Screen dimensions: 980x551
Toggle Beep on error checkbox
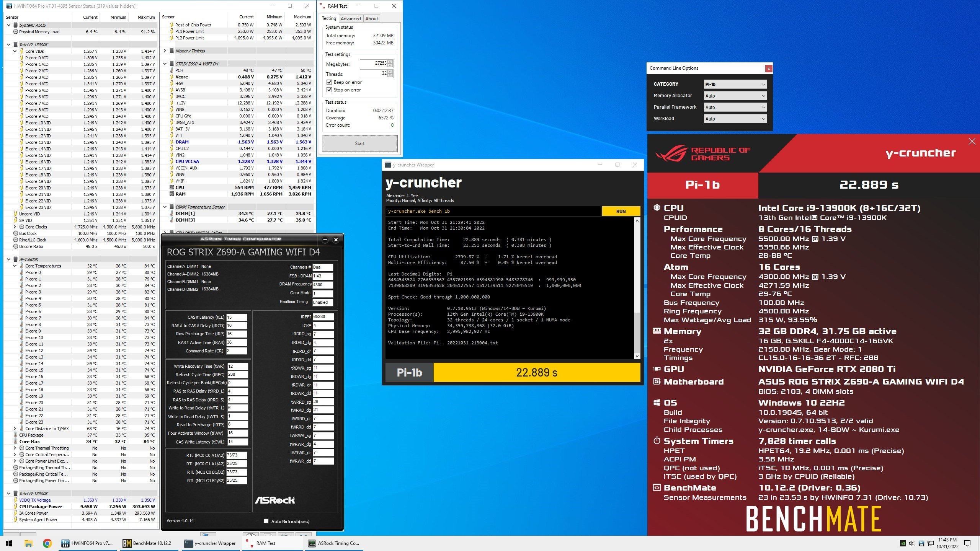(329, 82)
